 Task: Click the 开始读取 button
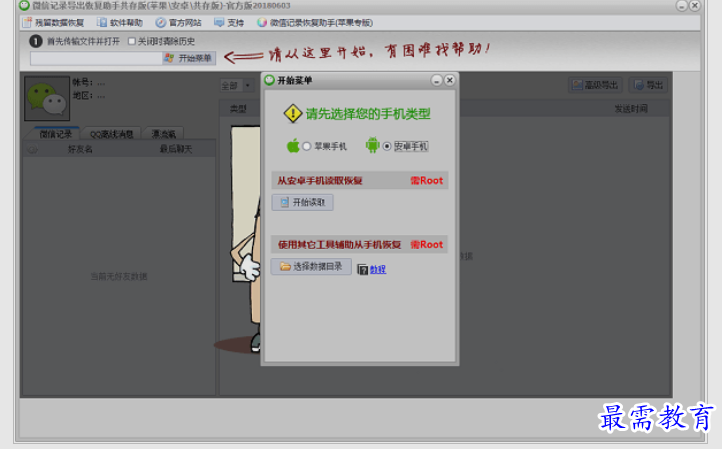[x=303, y=202]
